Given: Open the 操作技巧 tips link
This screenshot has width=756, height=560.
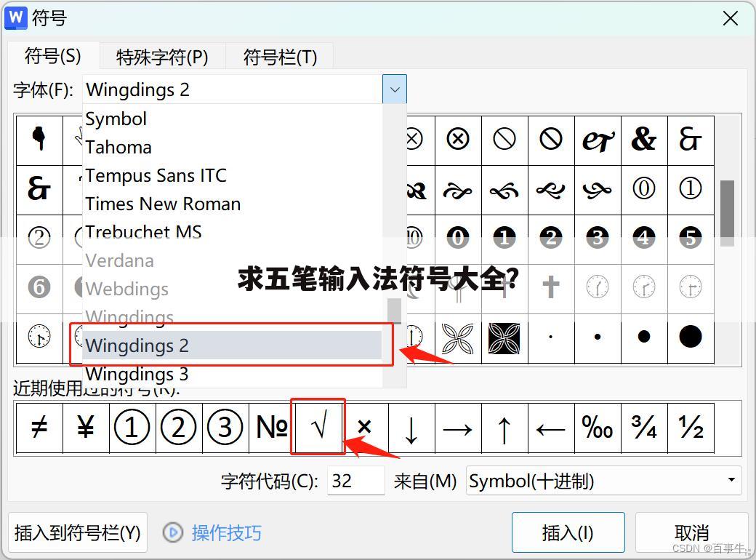Looking at the screenshot, I should click(x=228, y=532).
